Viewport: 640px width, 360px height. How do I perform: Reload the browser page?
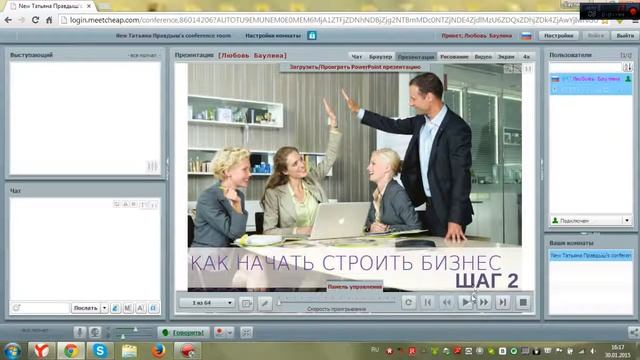tap(36, 20)
